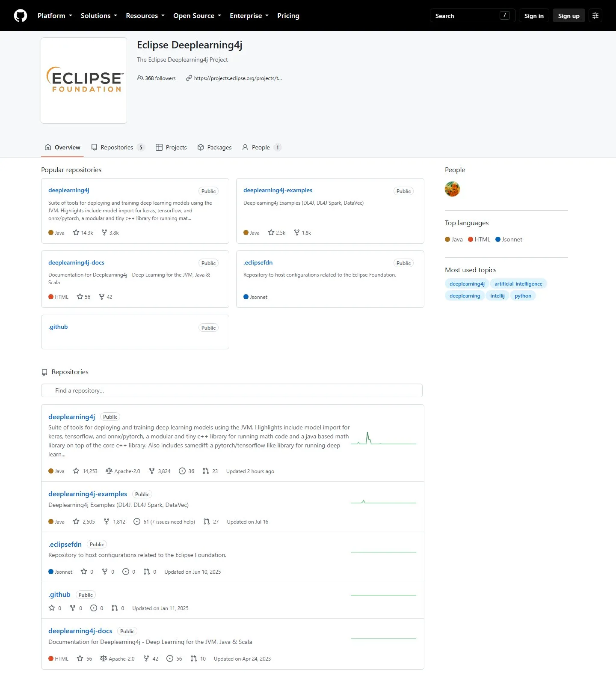The height and width of the screenshot is (685, 616).
Task: Click the Eclipse Foundation avatar image
Action: click(84, 80)
